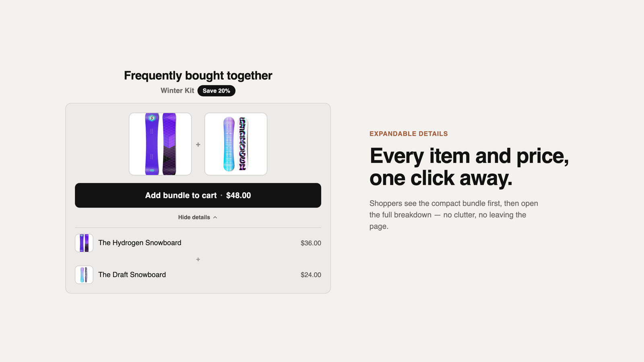This screenshot has height=362, width=644.
Task: Select the small Draft Snowboard thumbnail
Action: (84, 275)
